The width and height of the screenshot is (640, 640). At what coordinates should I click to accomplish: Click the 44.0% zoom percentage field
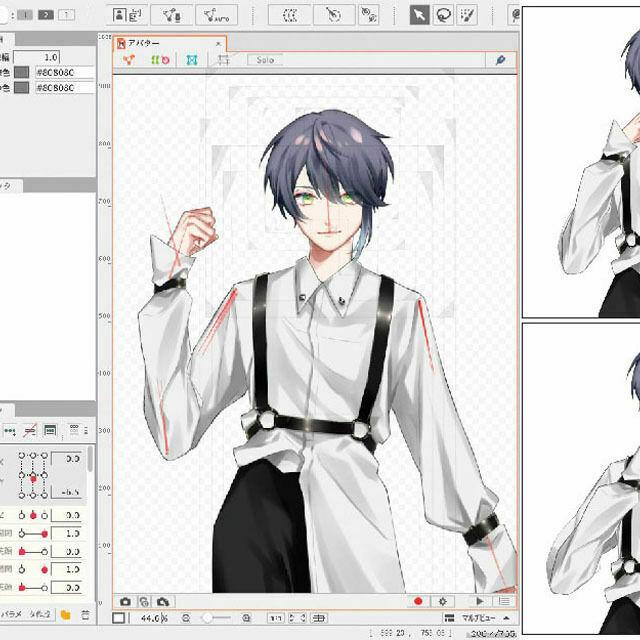tap(150, 619)
